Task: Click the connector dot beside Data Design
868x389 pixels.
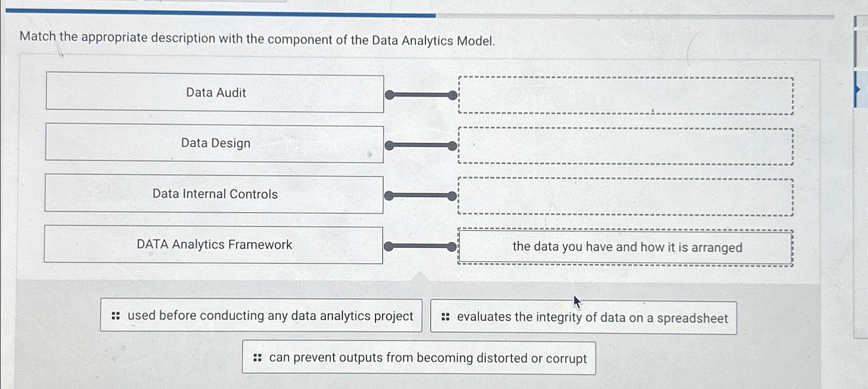Action: point(390,146)
